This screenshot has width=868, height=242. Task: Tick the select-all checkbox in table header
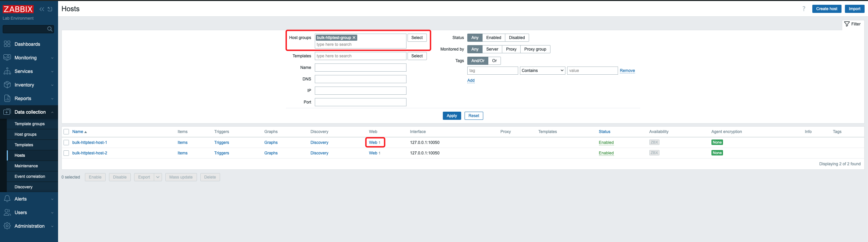click(66, 132)
